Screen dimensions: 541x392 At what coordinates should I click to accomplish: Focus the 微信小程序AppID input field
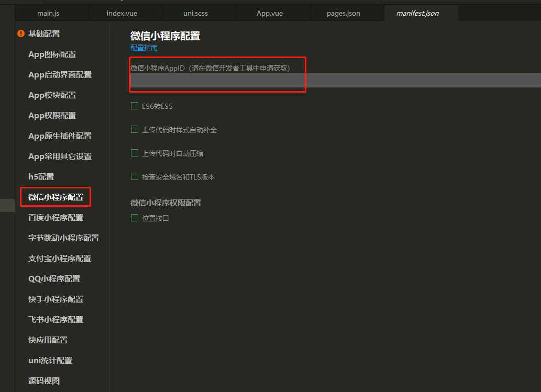[335, 80]
